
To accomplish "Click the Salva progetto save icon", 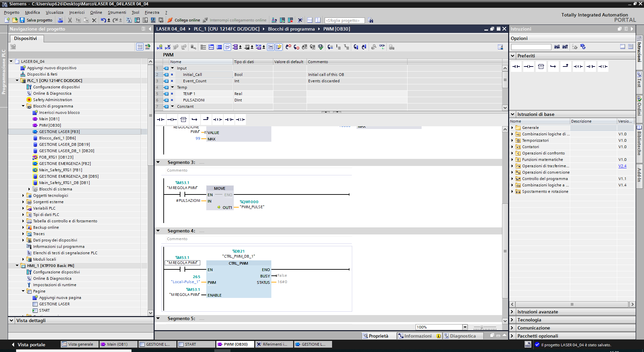I will click(22, 20).
